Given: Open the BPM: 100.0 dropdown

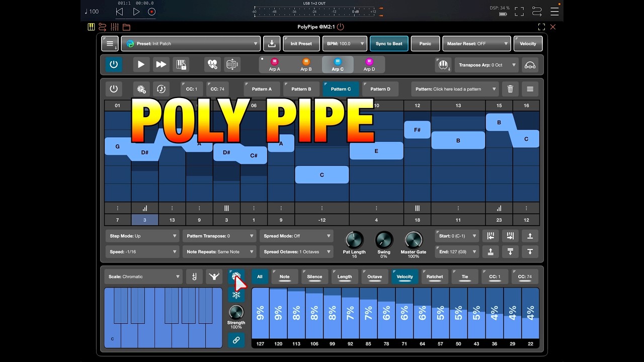Looking at the screenshot, I should point(344,44).
